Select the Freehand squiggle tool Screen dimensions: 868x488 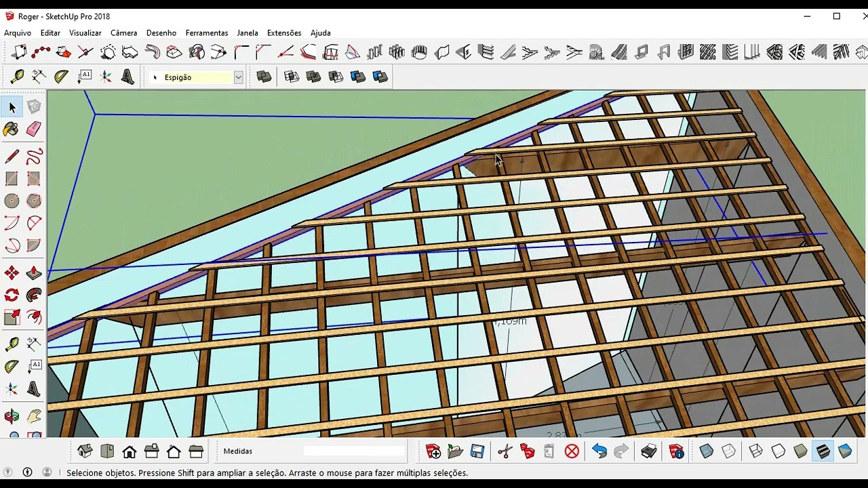34,157
